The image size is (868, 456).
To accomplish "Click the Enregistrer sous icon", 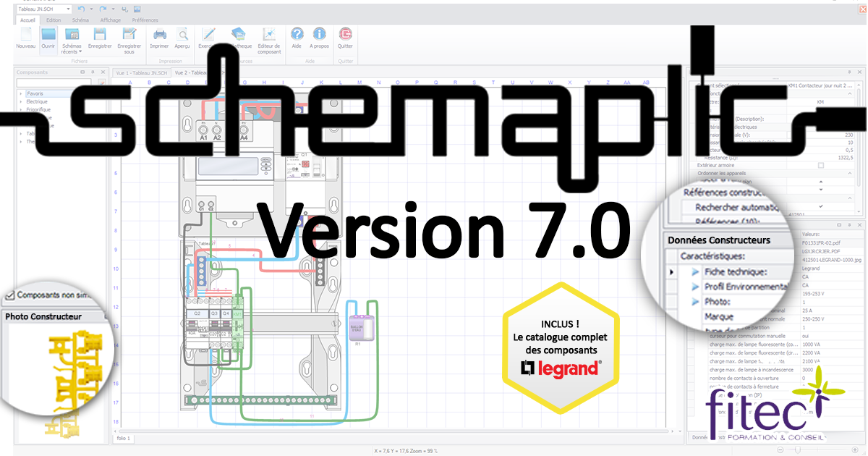I will point(129,34).
